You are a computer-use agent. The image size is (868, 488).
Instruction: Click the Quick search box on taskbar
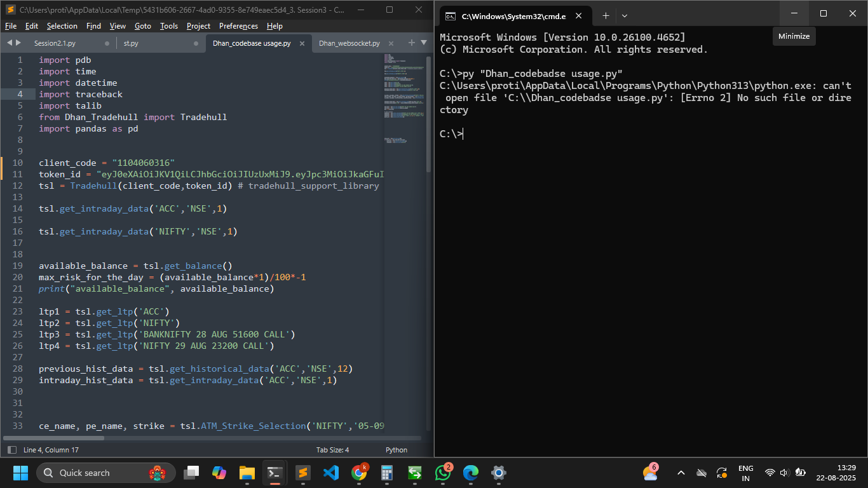tap(106, 473)
